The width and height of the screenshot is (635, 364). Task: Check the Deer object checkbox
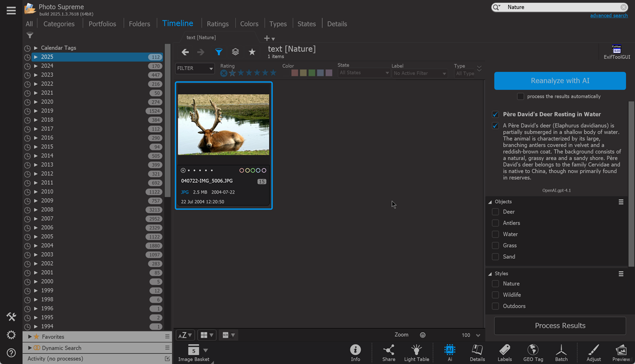pyautogui.click(x=495, y=212)
